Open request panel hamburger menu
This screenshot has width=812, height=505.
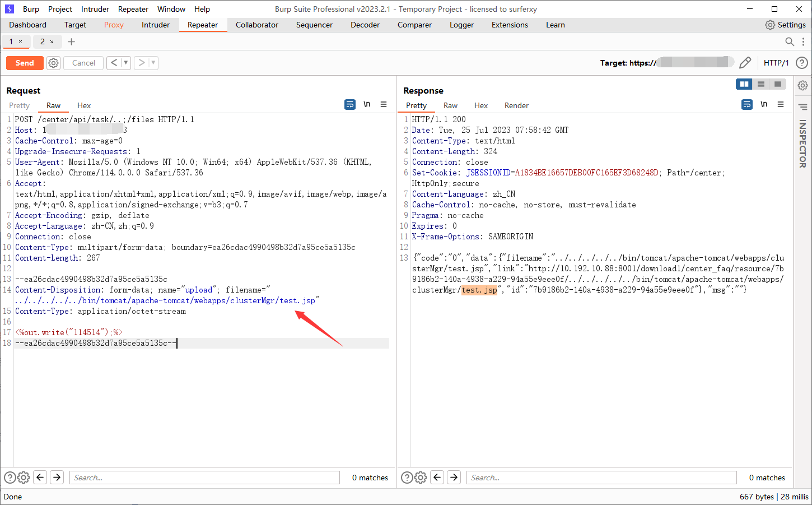(384, 104)
